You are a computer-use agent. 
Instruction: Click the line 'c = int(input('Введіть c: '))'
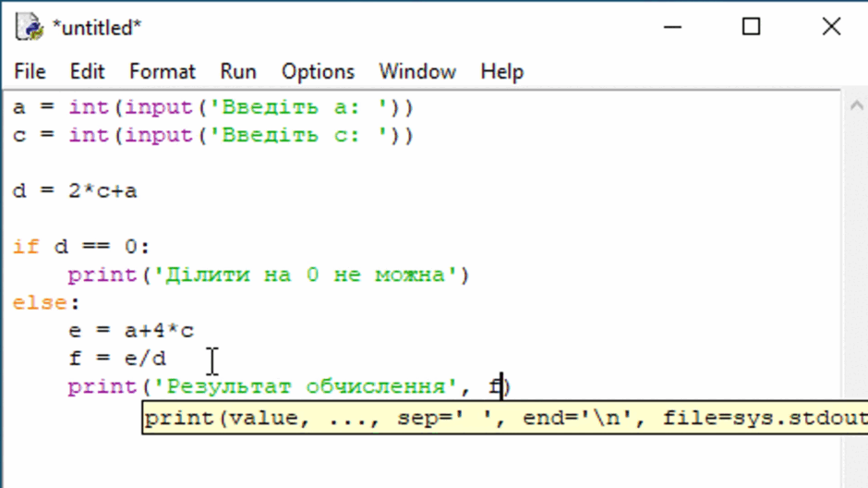[x=213, y=135]
